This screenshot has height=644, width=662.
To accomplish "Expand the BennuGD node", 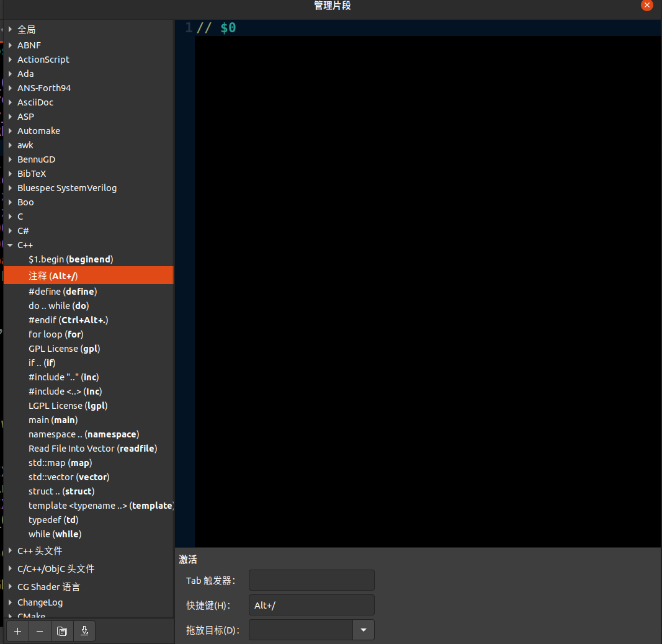I will (10, 159).
